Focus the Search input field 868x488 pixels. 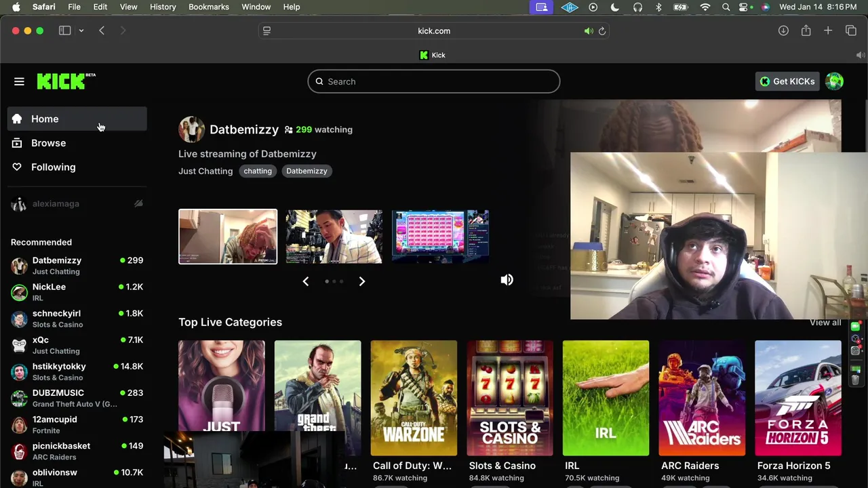[x=434, y=81]
